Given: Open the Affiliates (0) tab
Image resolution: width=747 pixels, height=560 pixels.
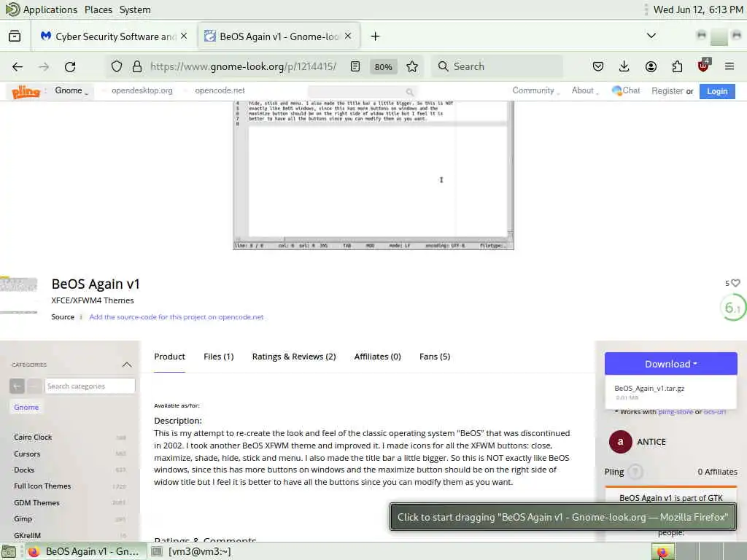Looking at the screenshot, I should pyautogui.click(x=377, y=357).
